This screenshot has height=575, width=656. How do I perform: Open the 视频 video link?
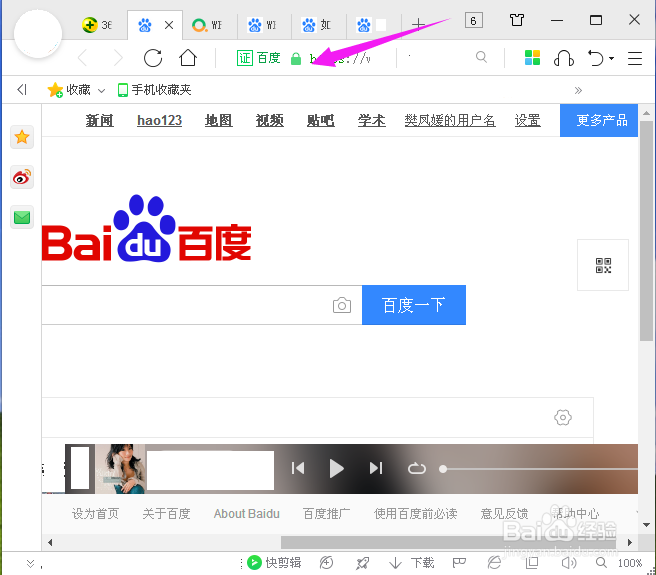click(269, 121)
